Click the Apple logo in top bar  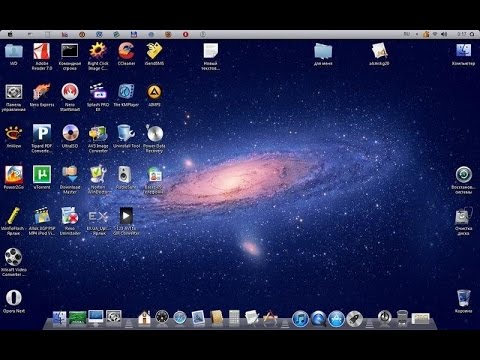(x=10, y=34)
